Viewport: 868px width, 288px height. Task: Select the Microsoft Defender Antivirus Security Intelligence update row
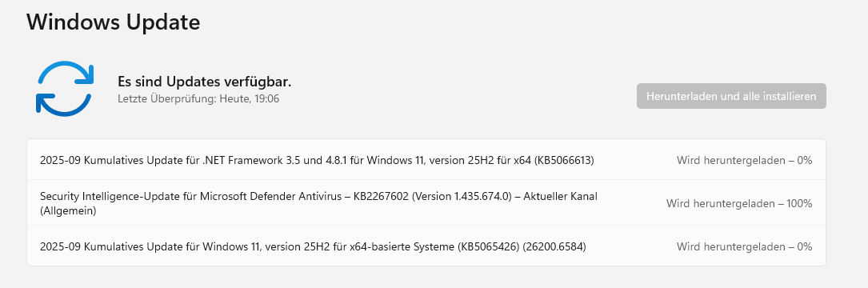point(426,202)
